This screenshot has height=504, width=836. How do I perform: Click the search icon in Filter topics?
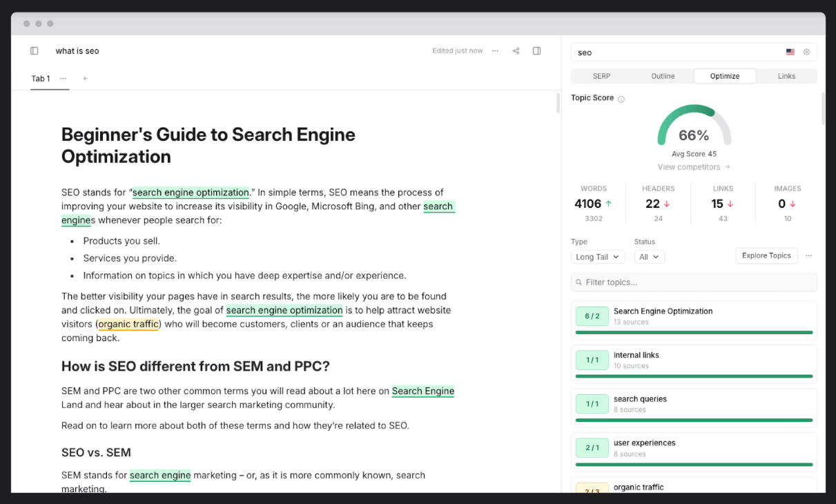(x=579, y=282)
